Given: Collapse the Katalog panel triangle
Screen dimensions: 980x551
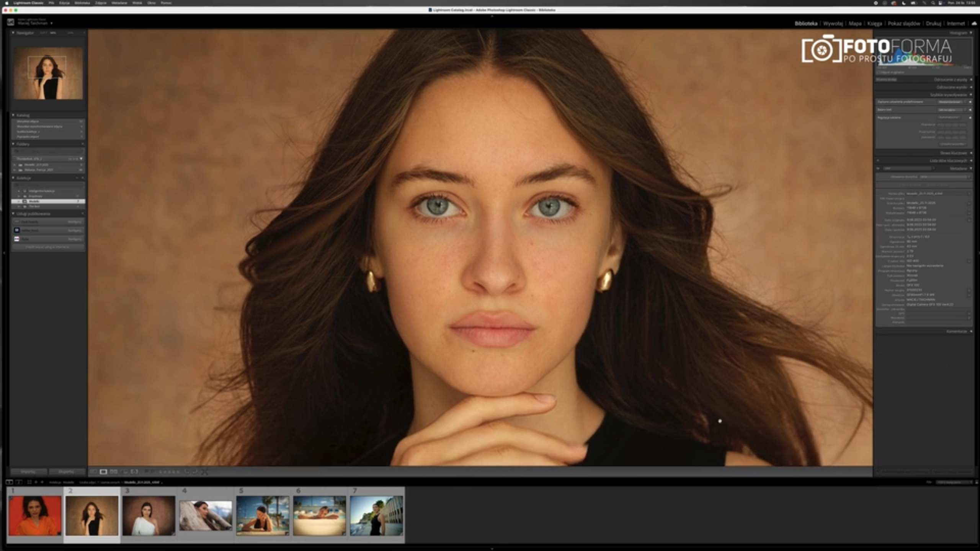Looking at the screenshot, I should 13,115.
